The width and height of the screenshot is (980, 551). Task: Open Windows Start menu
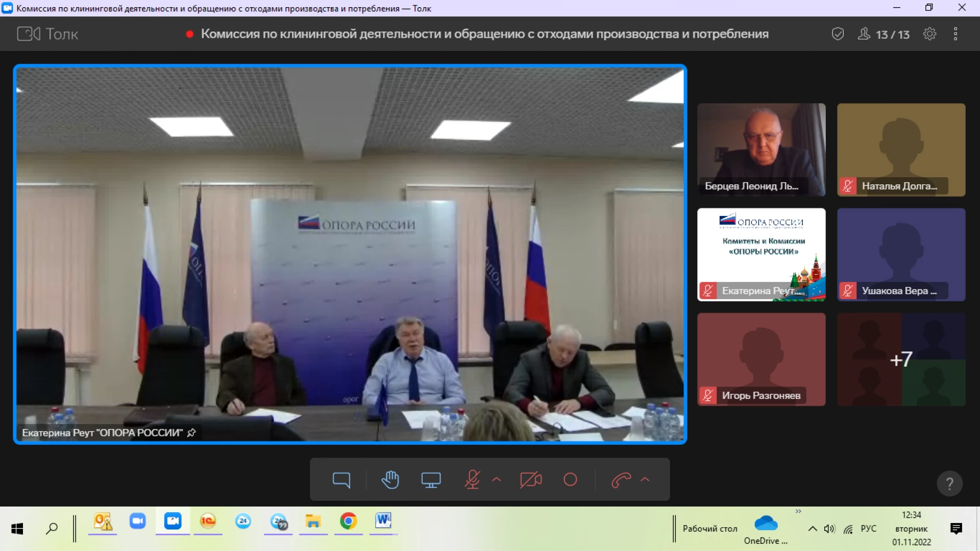click(17, 529)
